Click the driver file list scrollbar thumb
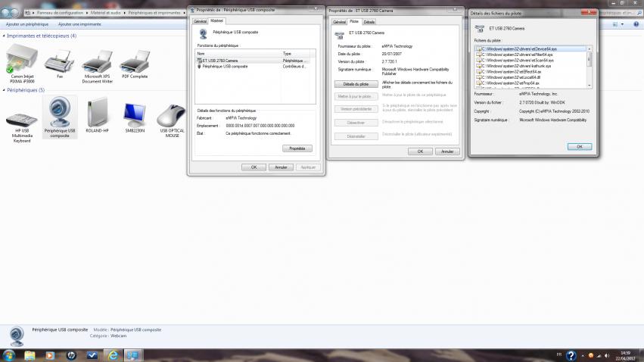This screenshot has height=362, width=644. coord(590,58)
